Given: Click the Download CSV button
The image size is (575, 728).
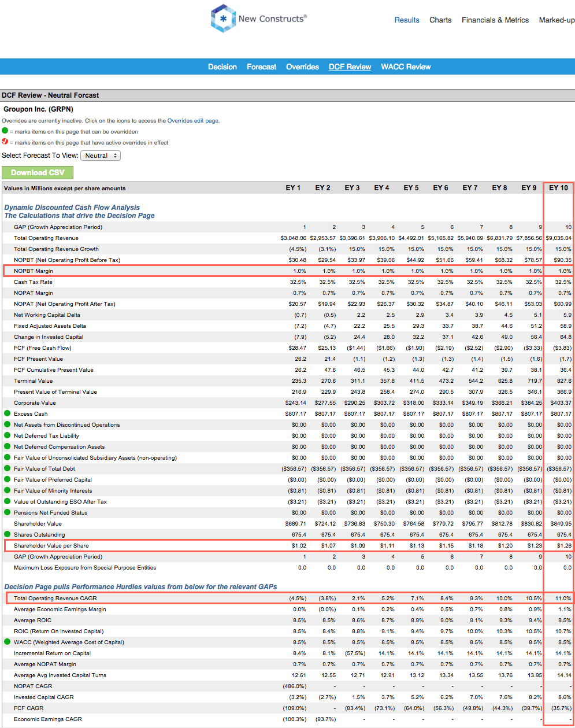Looking at the screenshot, I should point(38,172).
